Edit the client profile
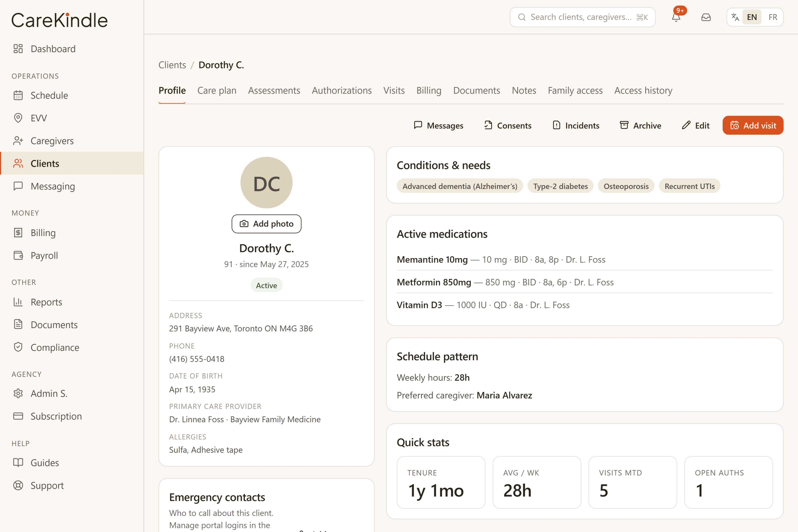Image resolution: width=798 pixels, height=532 pixels. (696, 126)
